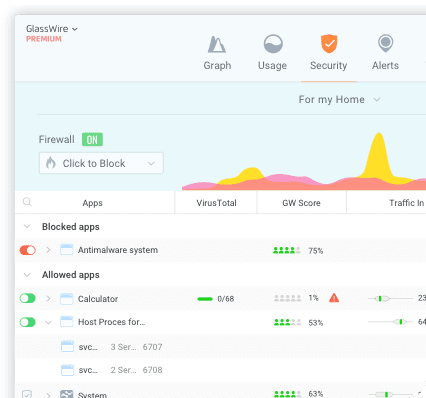Sort by the VirusTotal column header

pyautogui.click(x=216, y=203)
